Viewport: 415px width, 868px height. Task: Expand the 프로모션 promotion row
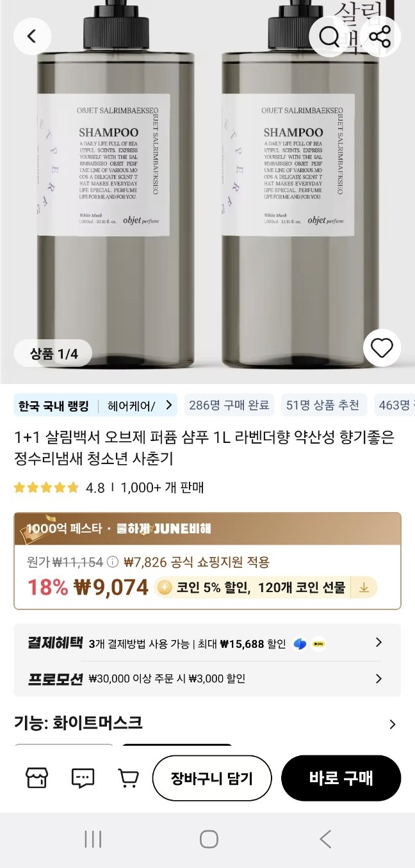[x=378, y=679]
